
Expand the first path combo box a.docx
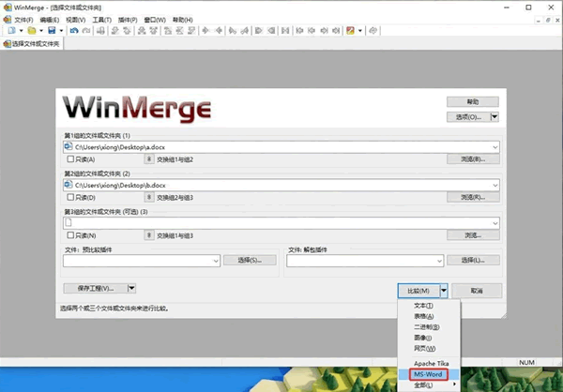coord(495,147)
